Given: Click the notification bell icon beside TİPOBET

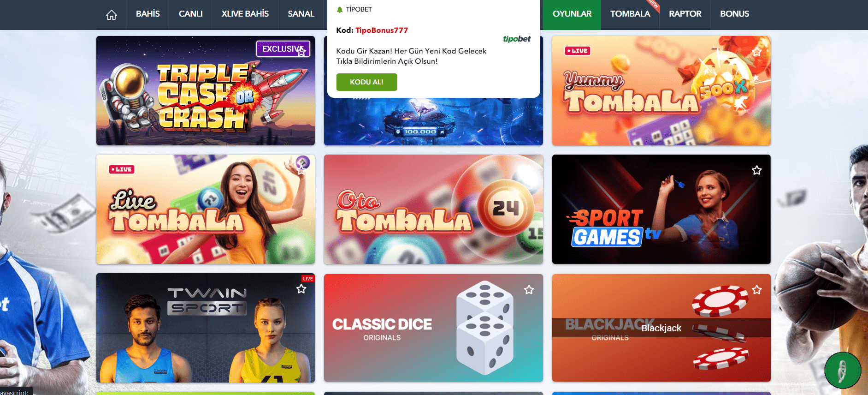Looking at the screenshot, I should pos(340,10).
